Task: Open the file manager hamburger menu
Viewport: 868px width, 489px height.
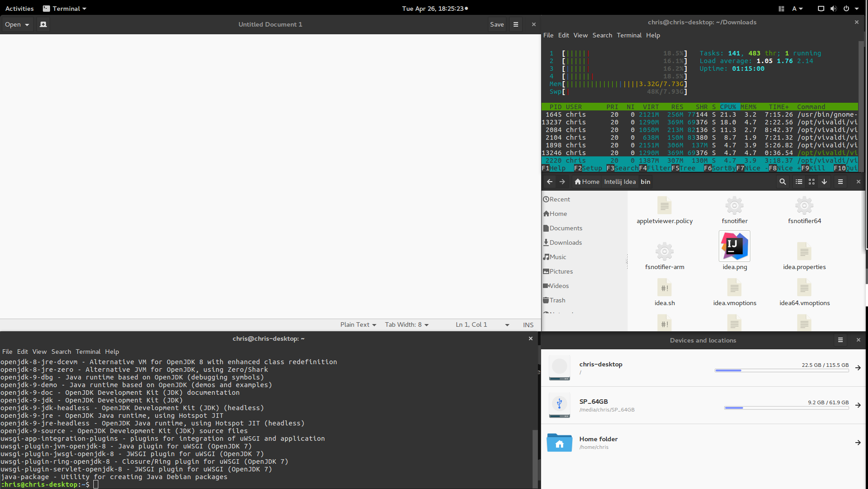Action: 840,182
